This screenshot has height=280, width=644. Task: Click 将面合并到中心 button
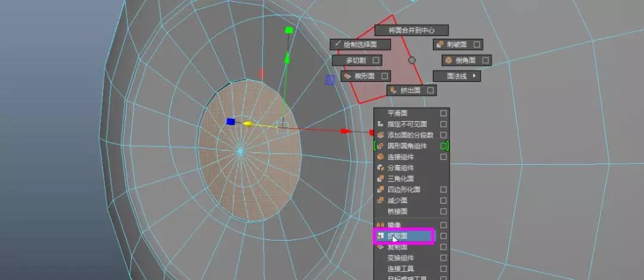click(x=411, y=30)
